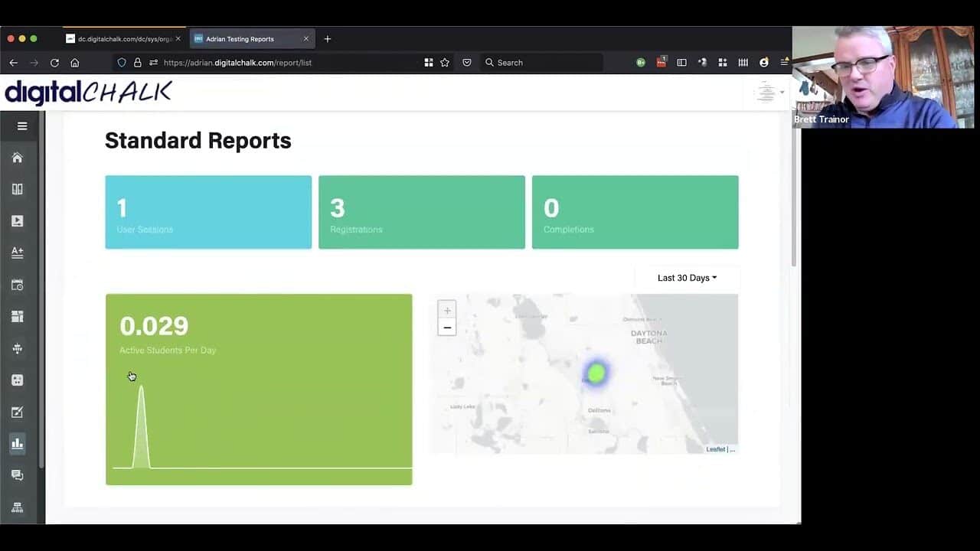Open the bar-chart Reports sidebar icon
The height and width of the screenshot is (551, 980).
pyautogui.click(x=17, y=443)
